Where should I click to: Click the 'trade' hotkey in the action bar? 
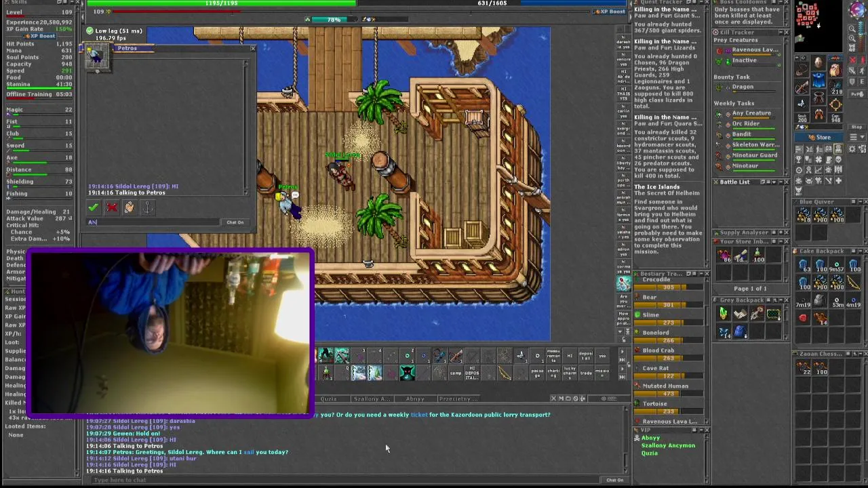(x=586, y=373)
